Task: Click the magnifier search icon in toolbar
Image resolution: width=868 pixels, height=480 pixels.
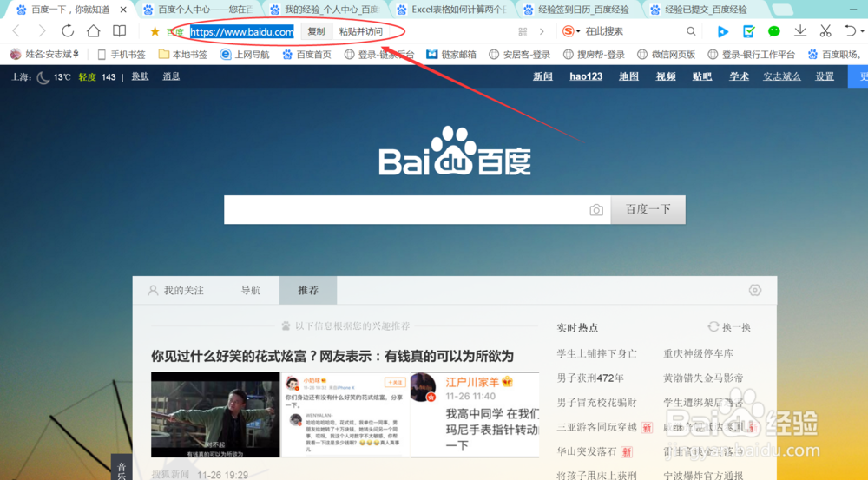Action: click(691, 31)
